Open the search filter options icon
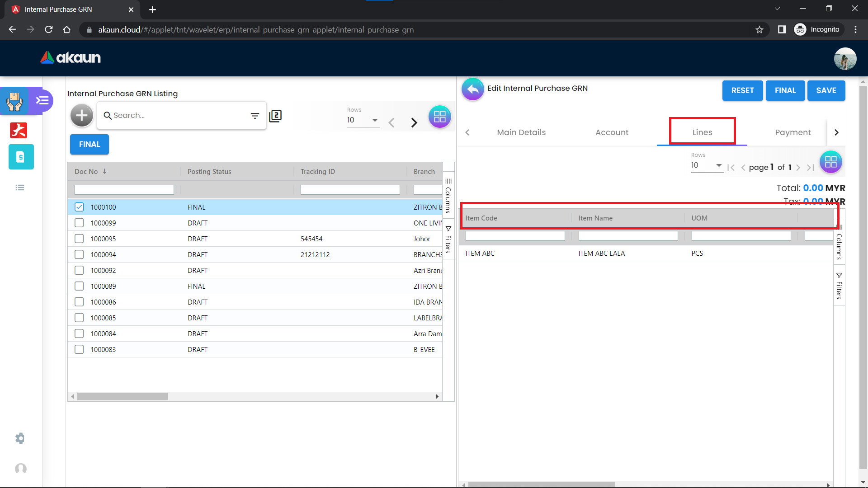This screenshot has height=488, width=868. pyautogui.click(x=255, y=116)
